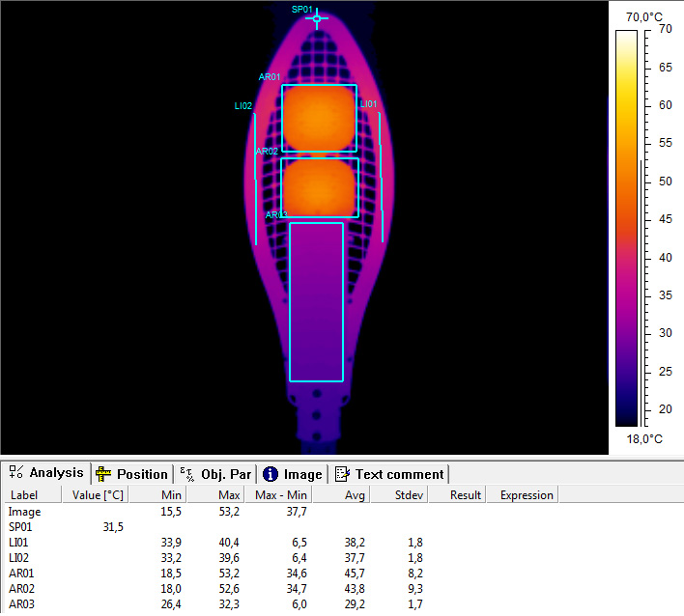Click the temperature color scale bar
This screenshot has width=684, height=616.
[x=626, y=227]
